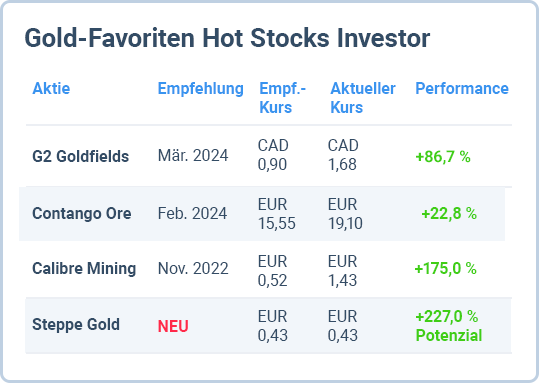
Task: Click the Aktueller Kurs column header
Action: point(363,98)
